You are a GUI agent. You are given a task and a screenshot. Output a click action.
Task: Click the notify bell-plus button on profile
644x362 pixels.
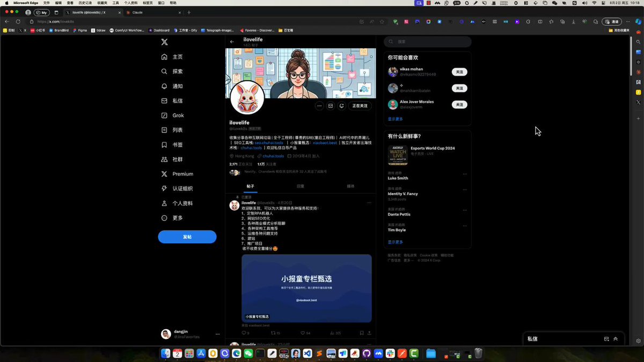click(x=342, y=106)
